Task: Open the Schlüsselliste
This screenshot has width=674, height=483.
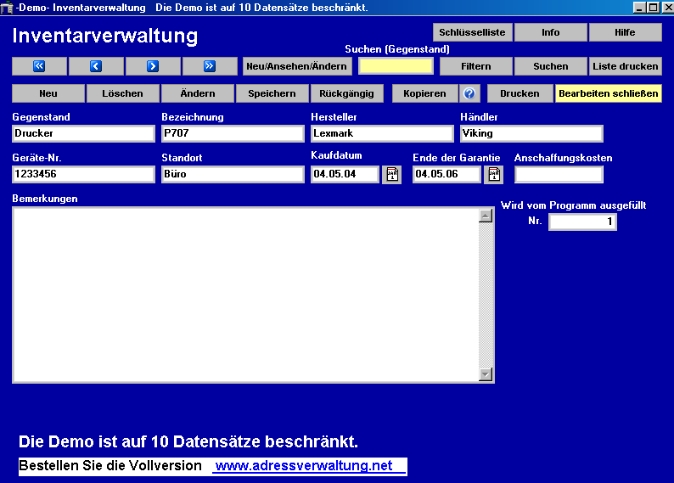Action: click(474, 33)
